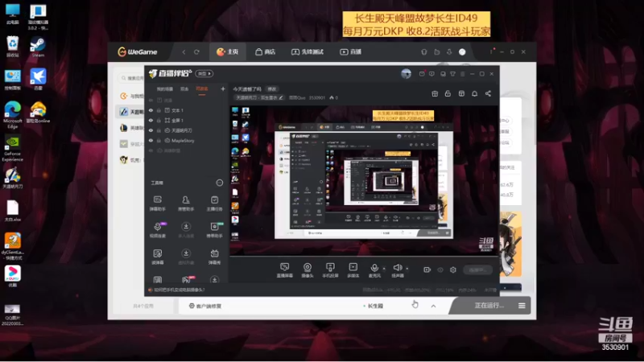Hide the 天涯明月刀 source layer with its eye icon
This screenshot has height=362, width=644.
point(151,130)
